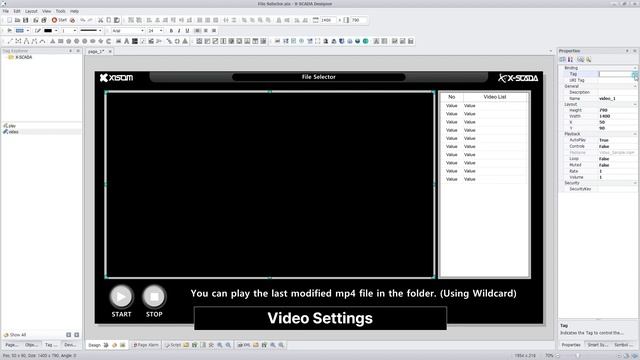Open the color swatch dropdown arrow

click(56, 31)
